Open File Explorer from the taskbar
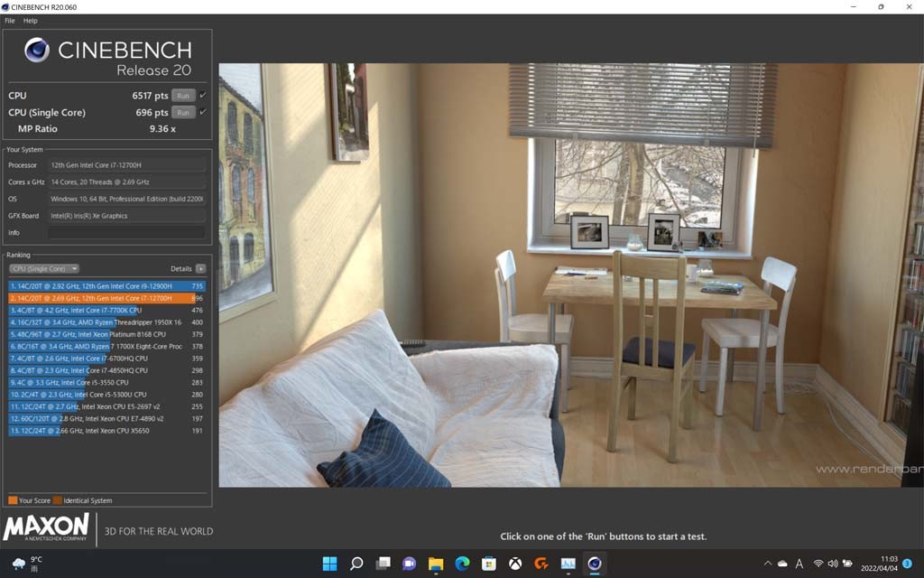This screenshot has width=924, height=578. pyautogui.click(x=436, y=564)
